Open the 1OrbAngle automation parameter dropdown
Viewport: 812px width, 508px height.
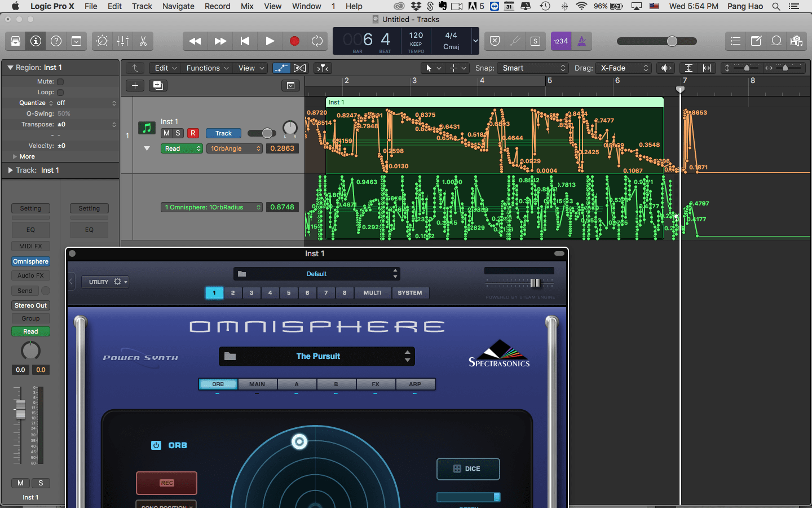pyautogui.click(x=234, y=149)
